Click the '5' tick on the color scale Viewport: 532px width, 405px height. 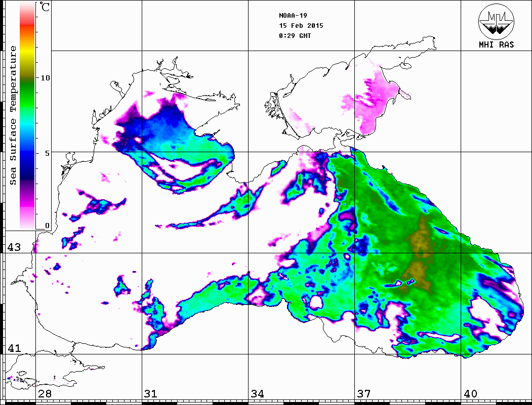(x=47, y=153)
